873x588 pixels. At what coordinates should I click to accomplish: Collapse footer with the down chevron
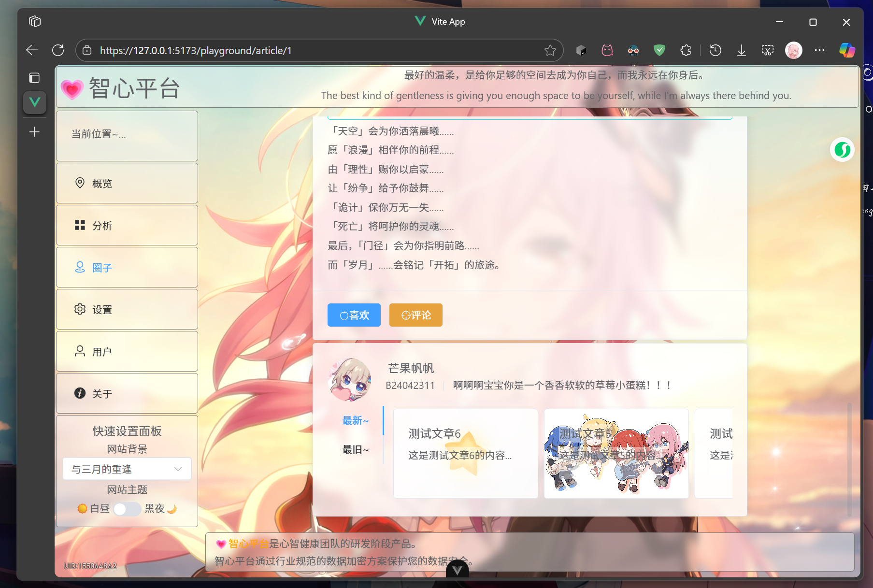457,571
